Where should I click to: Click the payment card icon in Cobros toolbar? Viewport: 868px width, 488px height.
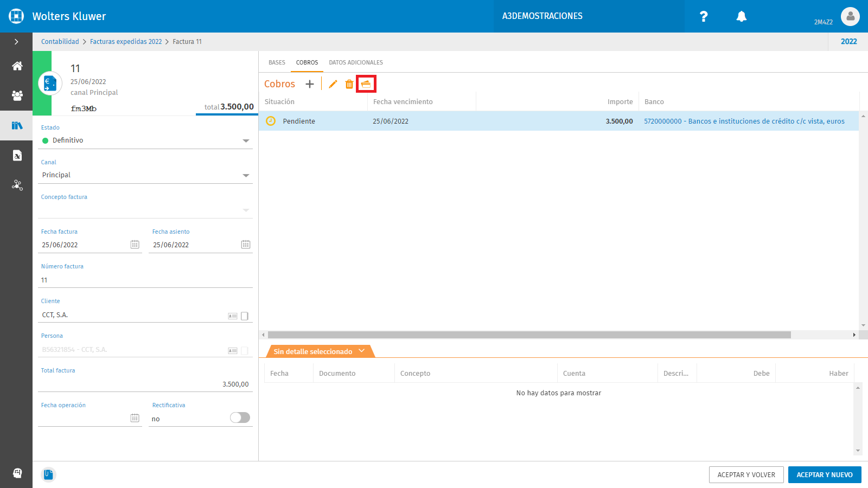point(366,84)
